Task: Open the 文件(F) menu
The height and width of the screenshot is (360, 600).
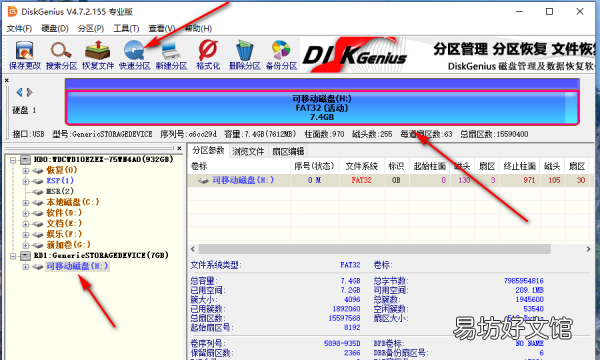Action: coord(19,28)
